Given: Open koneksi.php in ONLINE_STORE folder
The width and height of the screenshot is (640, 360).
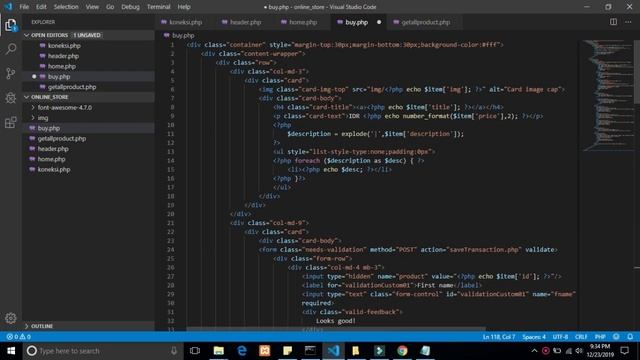Looking at the screenshot, I should 54,169.
